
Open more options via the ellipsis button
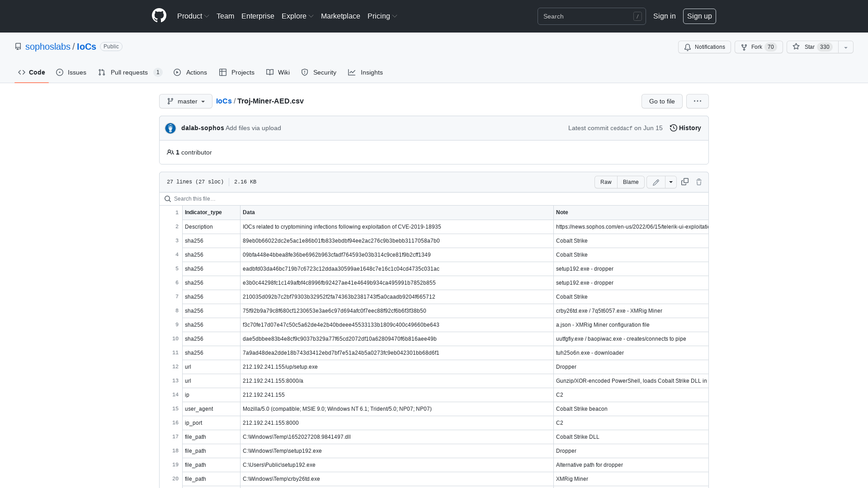pos(697,101)
